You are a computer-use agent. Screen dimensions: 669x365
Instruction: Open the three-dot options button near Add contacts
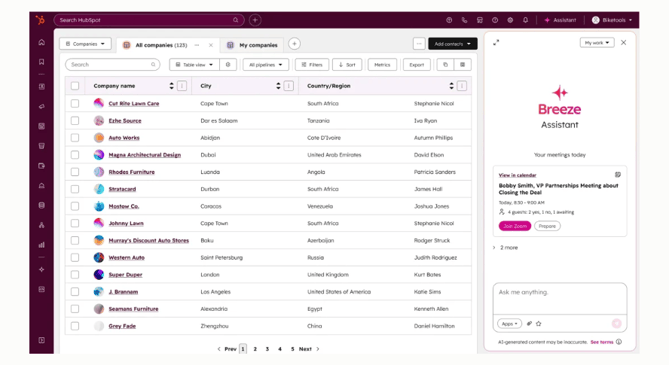[419, 44]
